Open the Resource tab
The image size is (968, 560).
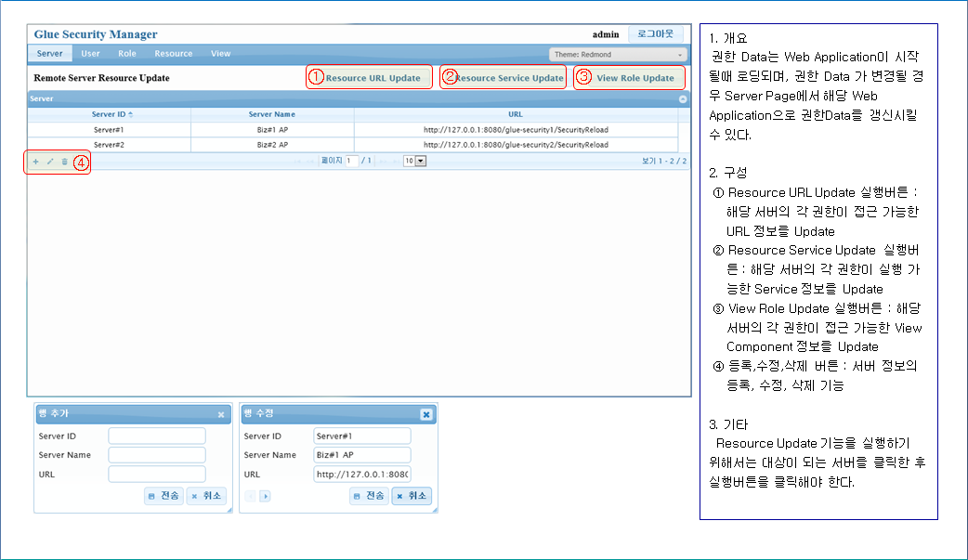[174, 54]
